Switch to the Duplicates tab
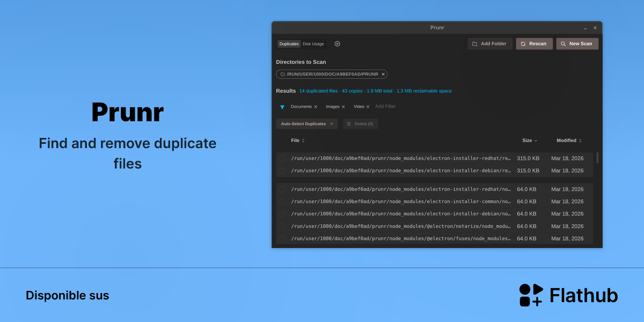Image resolution: width=644 pixels, height=322 pixels. point(289,44)
